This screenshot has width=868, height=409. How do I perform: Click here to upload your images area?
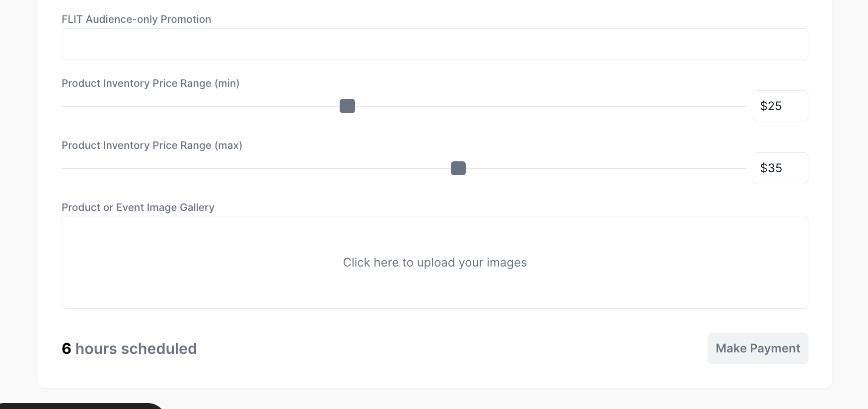click(x=434, y=262)
